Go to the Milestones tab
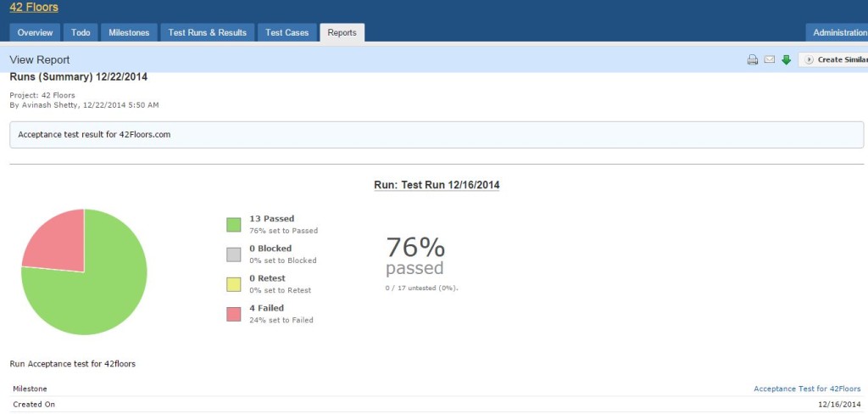The image size is (868, 414). pyautogui.click(x=129, y=33)
